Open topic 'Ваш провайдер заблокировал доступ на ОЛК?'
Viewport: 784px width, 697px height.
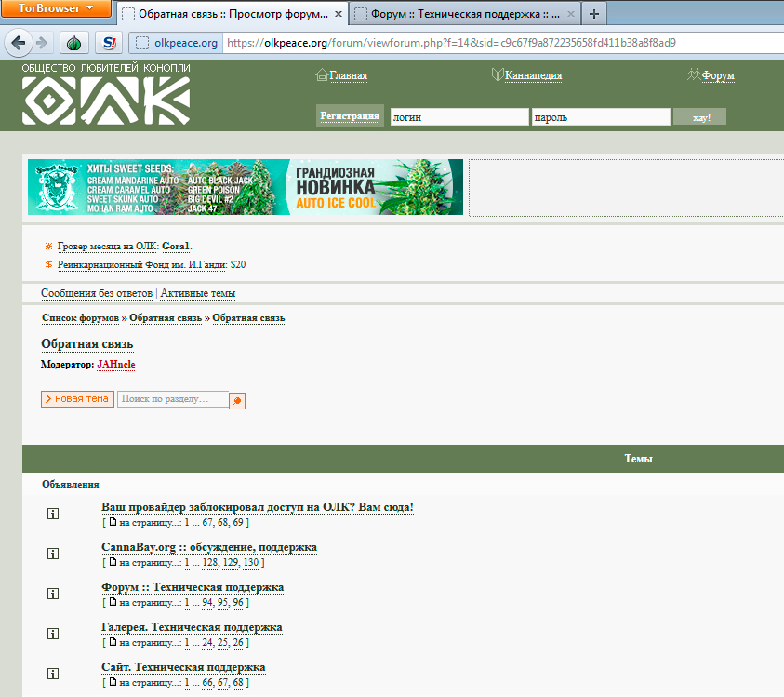tap(258, 507)
